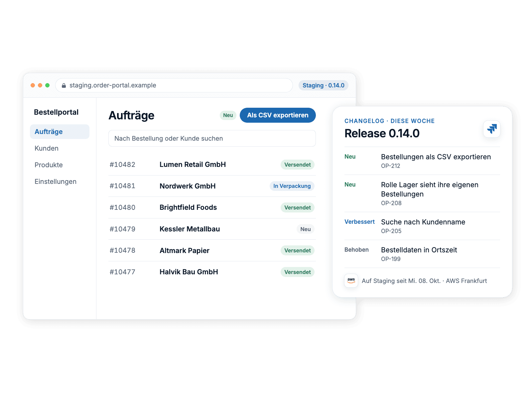Click the red window close dot
Screen dimensions: 532x399
click(x=33, y=85)
